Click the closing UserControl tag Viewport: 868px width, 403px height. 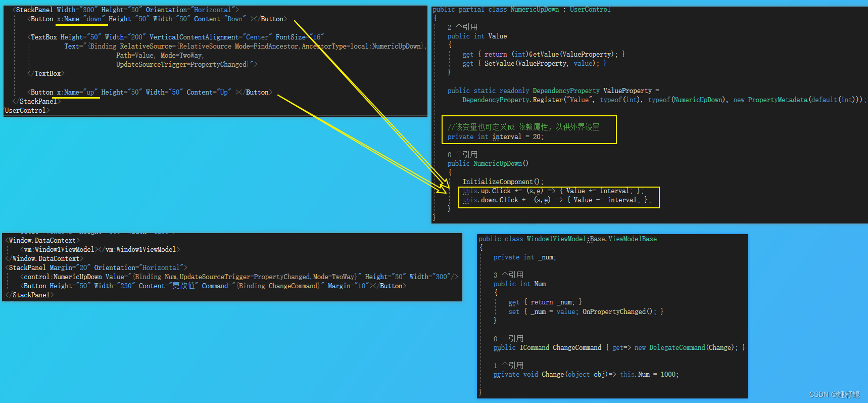click(27, 110)
